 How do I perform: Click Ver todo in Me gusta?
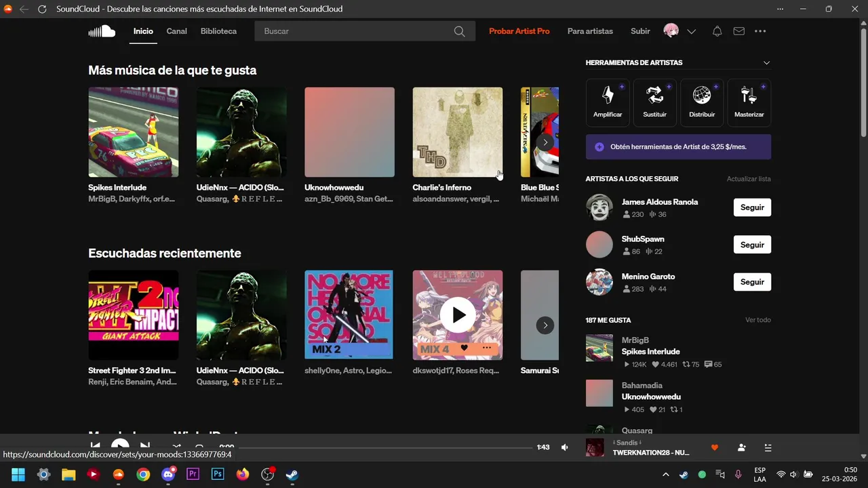point(758,320)
